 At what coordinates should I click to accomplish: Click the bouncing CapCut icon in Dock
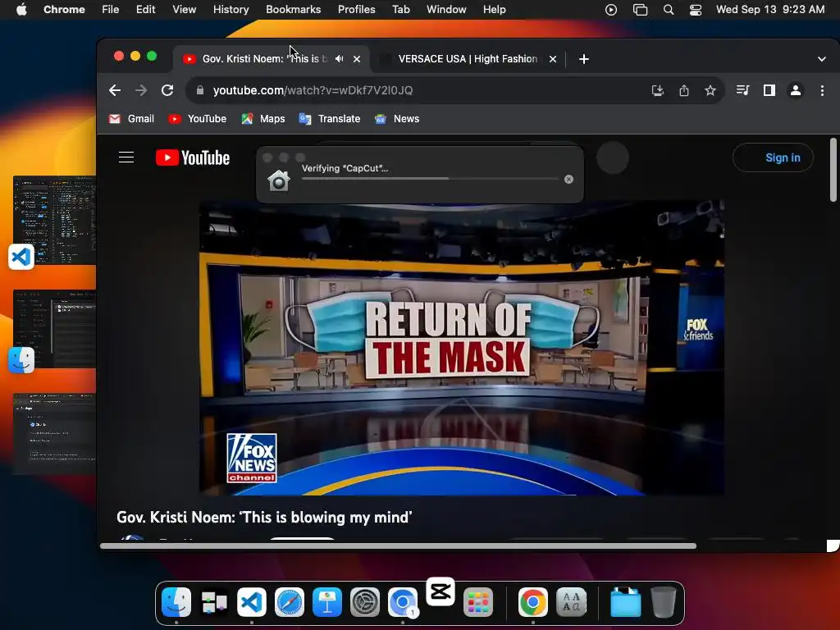click(x=441, y=591)
